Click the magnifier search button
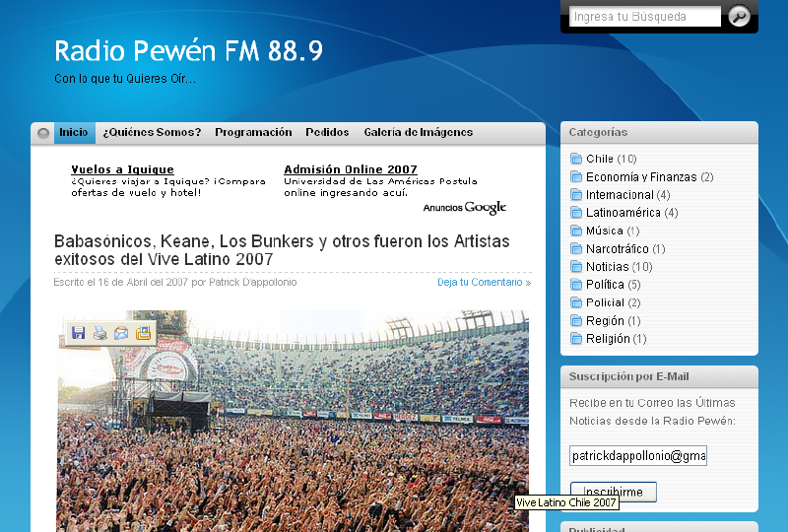 (x=739, y=17)
